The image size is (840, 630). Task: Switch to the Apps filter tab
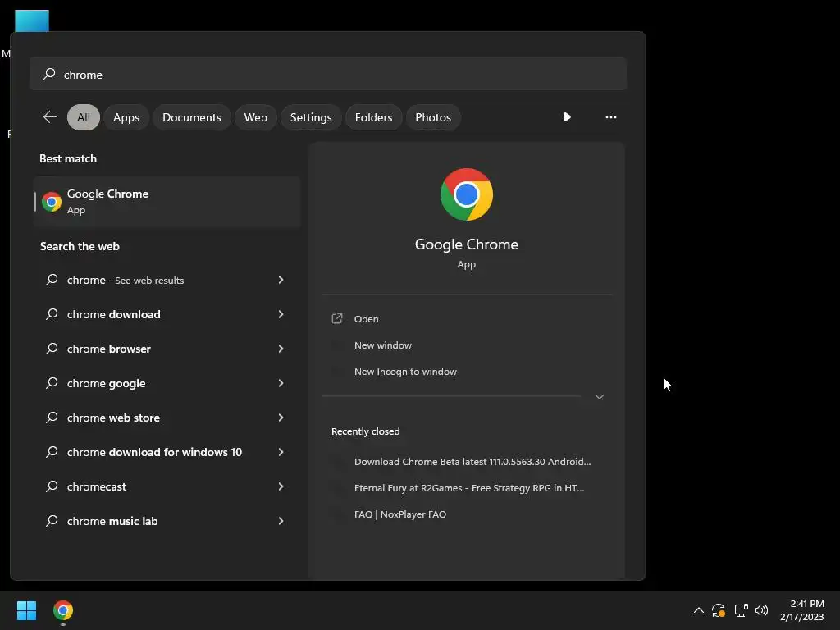coord(126,117)
